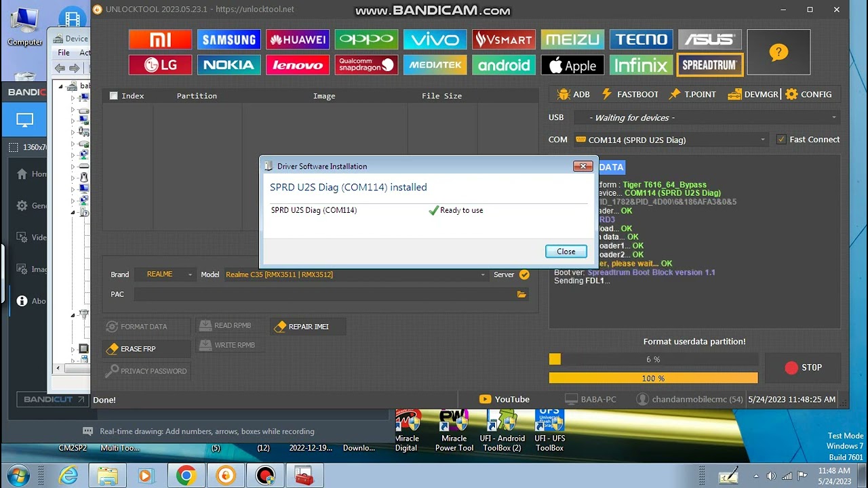This screenshot has width=868, height=488.
Task: Close the Driver Software Installation dialog
Action: 566,251
